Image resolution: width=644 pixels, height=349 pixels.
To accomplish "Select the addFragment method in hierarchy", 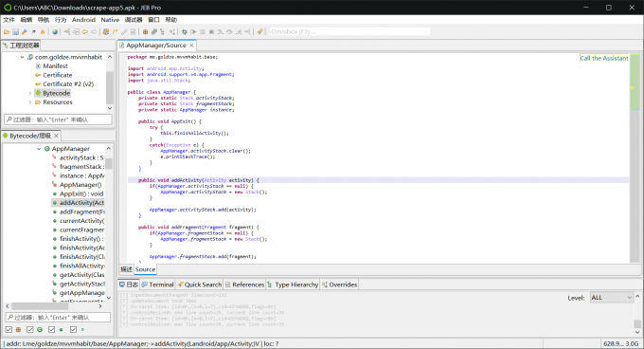I will click(81, 211).
